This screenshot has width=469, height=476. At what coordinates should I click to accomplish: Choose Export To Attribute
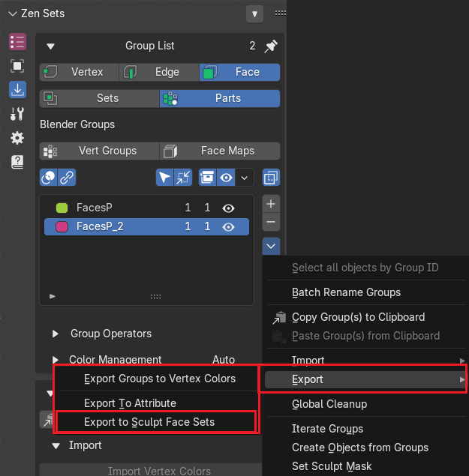click(130, 403)
